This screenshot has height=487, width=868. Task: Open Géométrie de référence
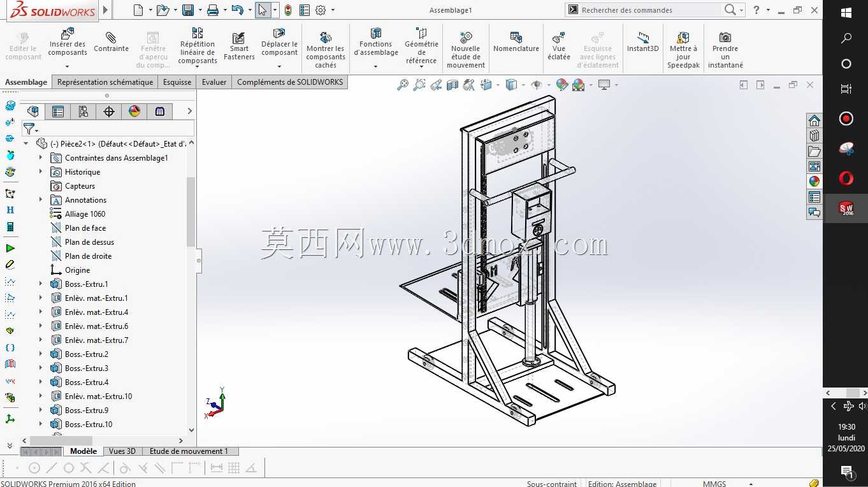click(x=421, y=48)
